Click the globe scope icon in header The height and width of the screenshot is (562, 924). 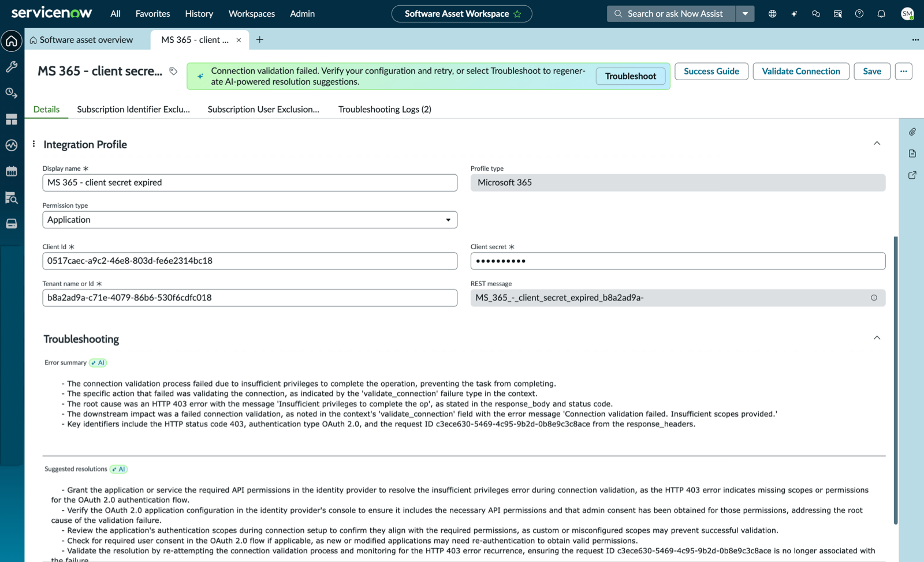click(x=772, y=14)
